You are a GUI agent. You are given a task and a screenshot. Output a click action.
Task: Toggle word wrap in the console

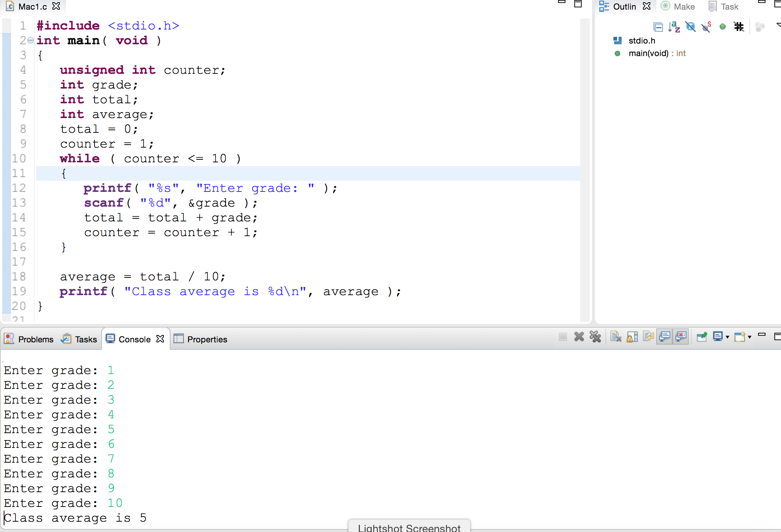pyautogui.click(x=648, y=336)
